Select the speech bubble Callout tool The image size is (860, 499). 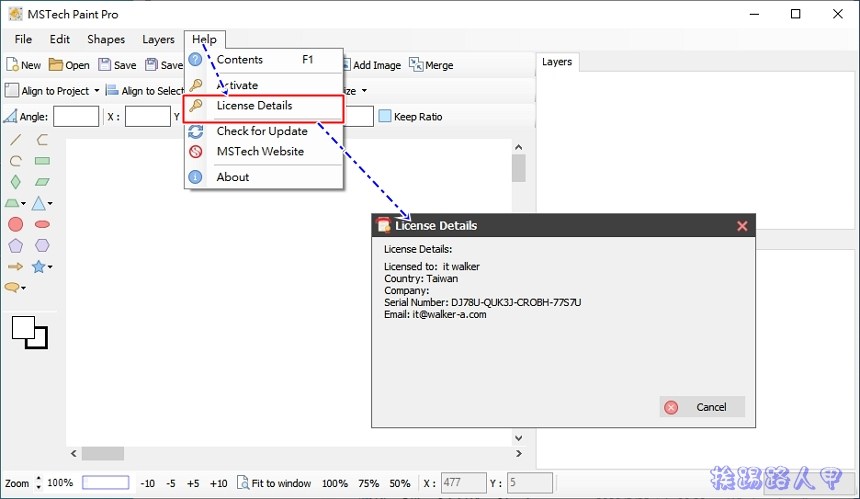[x=12, y=287]
